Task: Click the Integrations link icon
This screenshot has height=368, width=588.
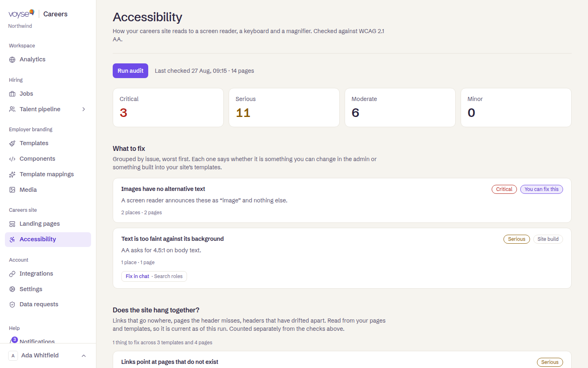Action: (12, 274)
